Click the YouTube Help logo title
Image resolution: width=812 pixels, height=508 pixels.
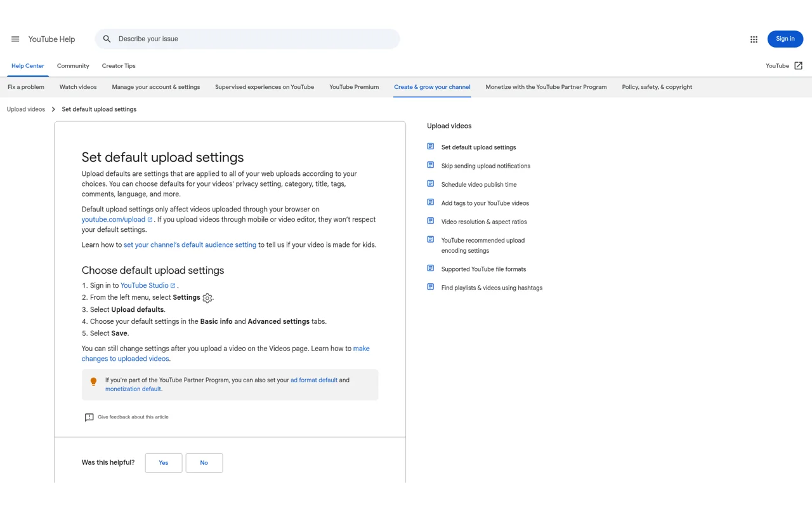click(x=51, y=39)
